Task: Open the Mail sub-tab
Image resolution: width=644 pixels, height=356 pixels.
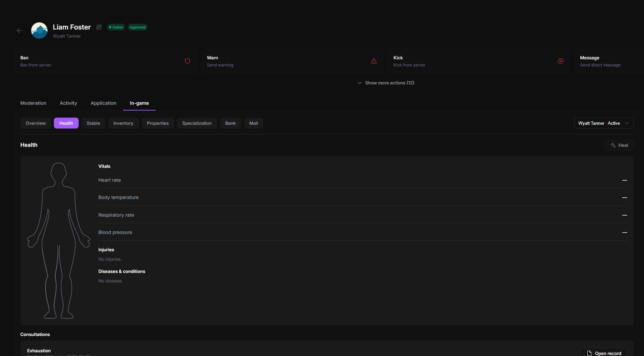Action: pyautogui.click(x=254, y=123)
